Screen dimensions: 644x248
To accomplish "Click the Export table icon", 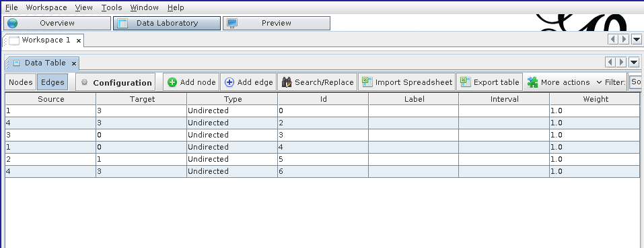I will [466, 82].
